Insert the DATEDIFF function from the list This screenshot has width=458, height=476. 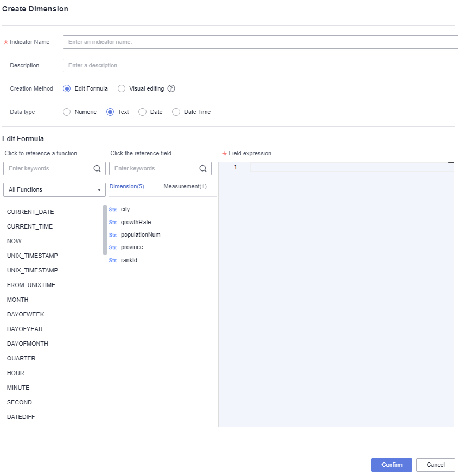(x=21, y=417)
